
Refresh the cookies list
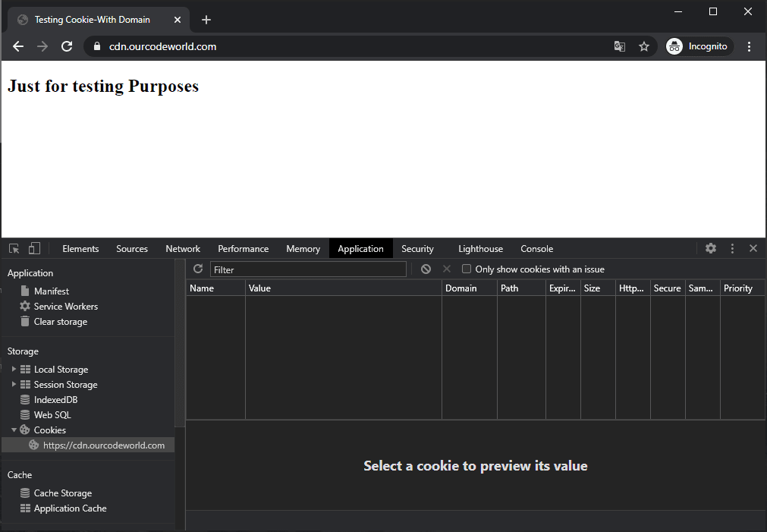click(197, 269)
